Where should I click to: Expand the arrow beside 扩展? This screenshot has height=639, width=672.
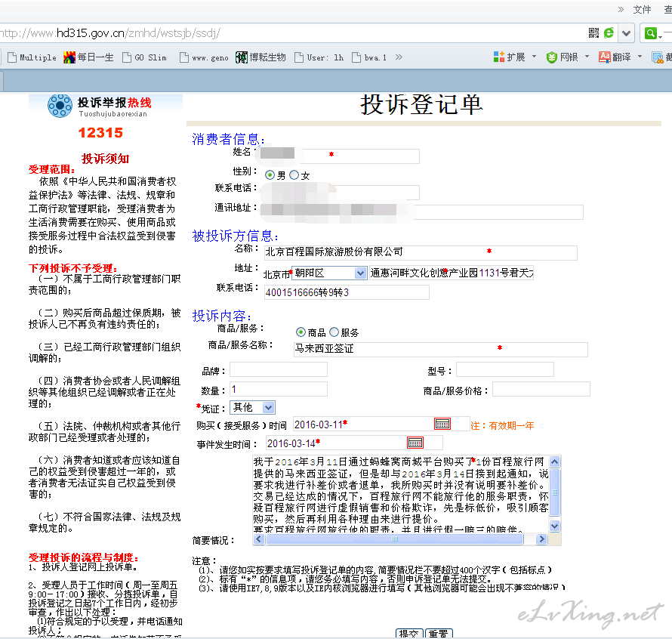point(534,57)
